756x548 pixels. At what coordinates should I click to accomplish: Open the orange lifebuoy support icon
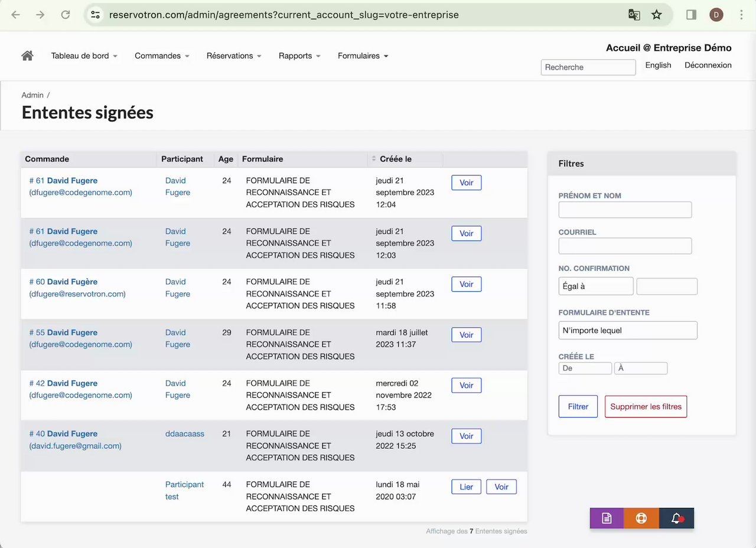641,518
